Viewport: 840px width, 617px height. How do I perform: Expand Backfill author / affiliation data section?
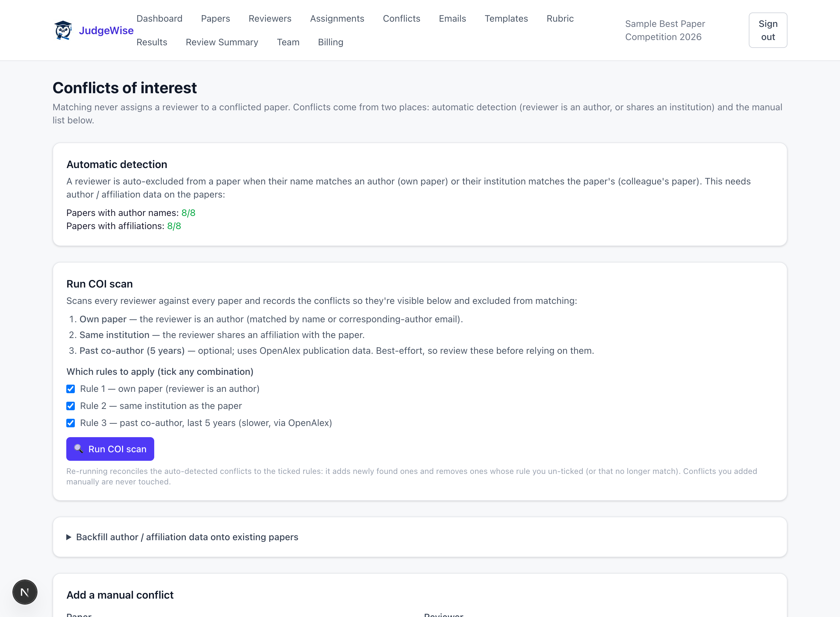[x=182, y=537]
